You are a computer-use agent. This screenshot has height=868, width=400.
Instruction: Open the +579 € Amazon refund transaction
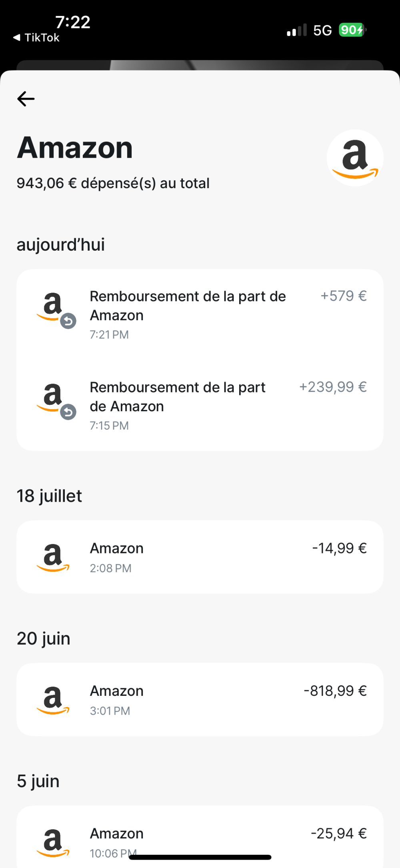(x=200, y=315)
